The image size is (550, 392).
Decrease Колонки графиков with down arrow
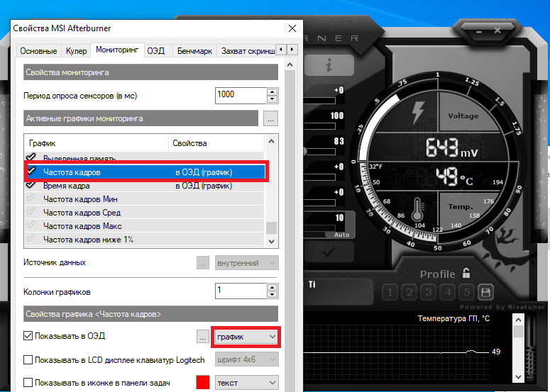tap(273, 295)
